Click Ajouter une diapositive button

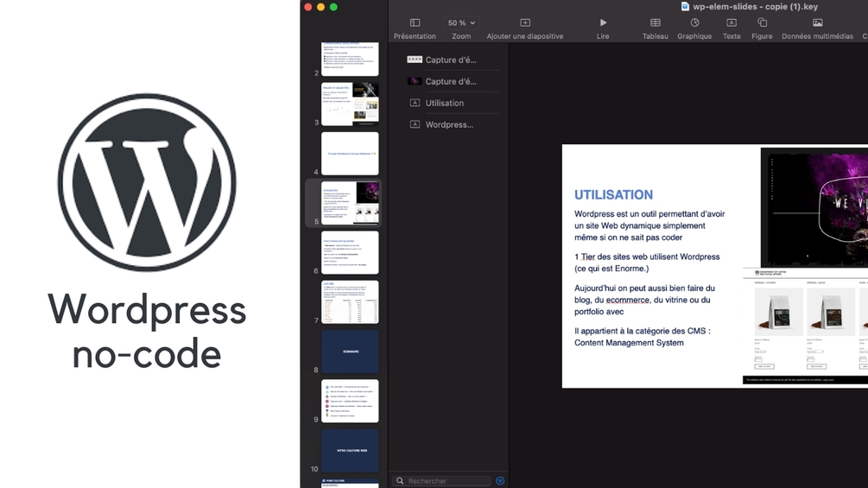coord(525,29)
